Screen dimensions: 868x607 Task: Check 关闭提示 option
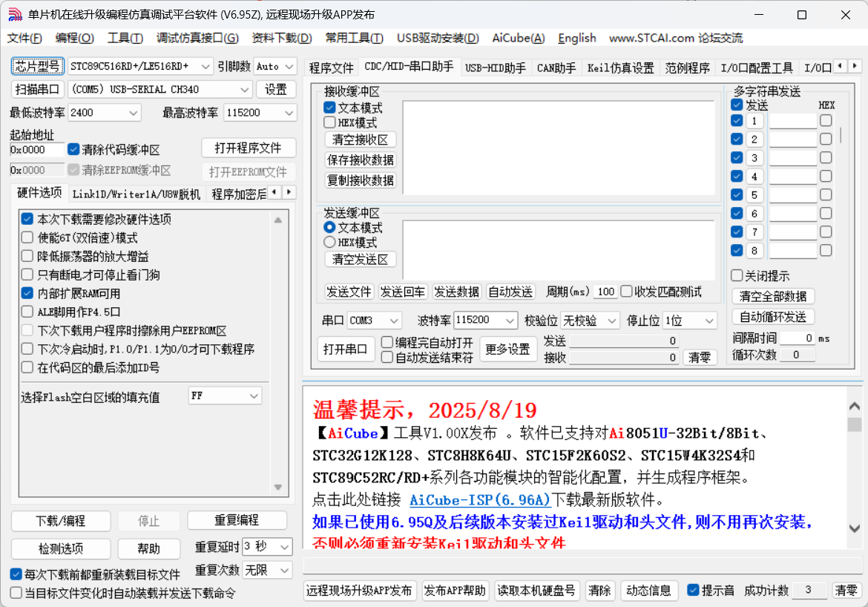(x=737, y=275)
